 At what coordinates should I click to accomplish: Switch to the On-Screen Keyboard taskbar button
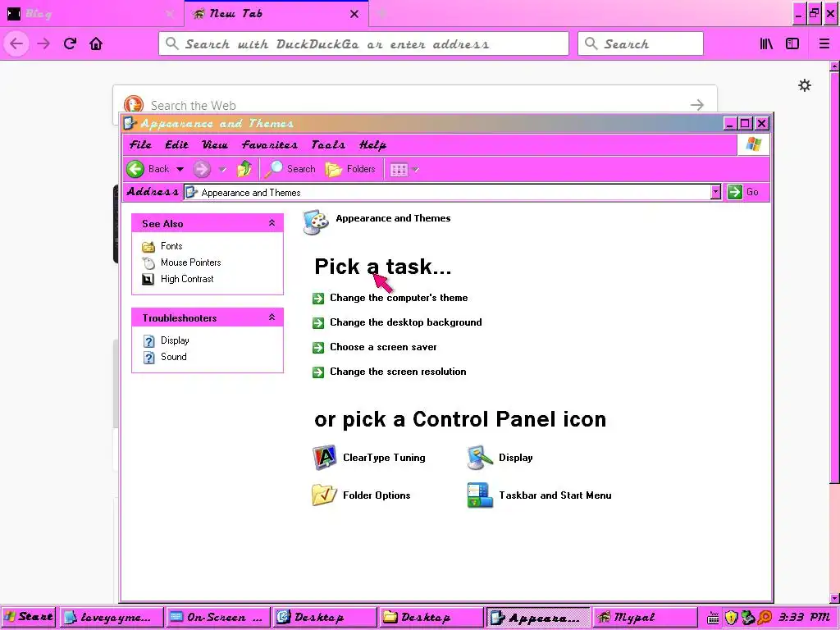[217, 618]
